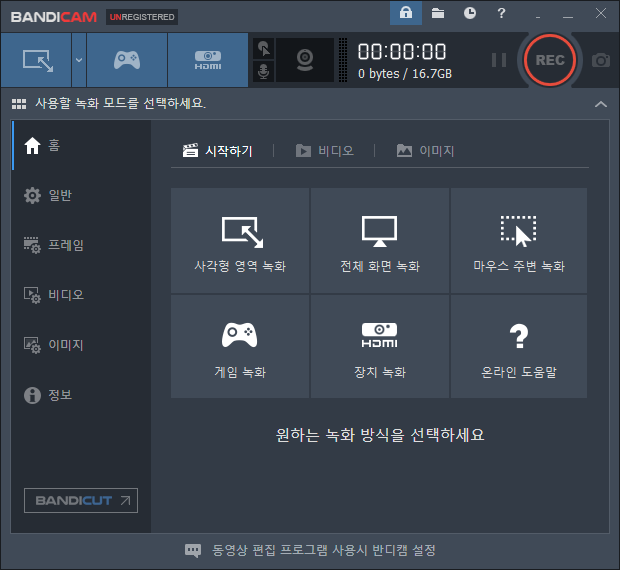
Task: Open the output folder icon
Action: [x=438, y=13]
